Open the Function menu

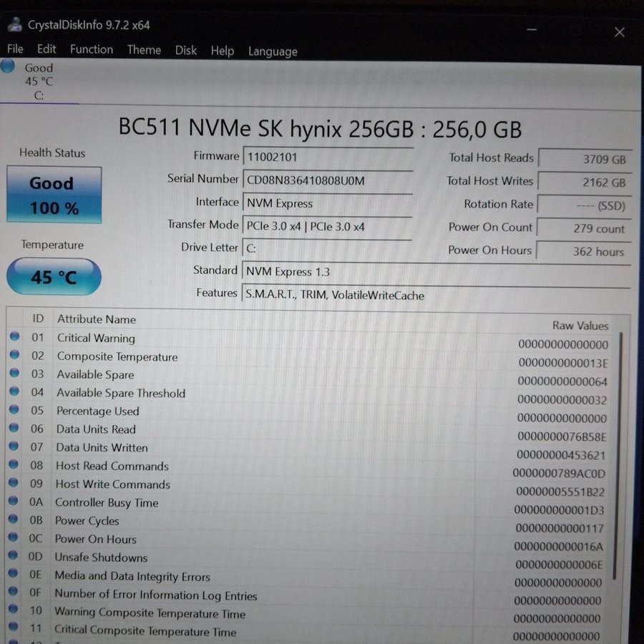91,49
